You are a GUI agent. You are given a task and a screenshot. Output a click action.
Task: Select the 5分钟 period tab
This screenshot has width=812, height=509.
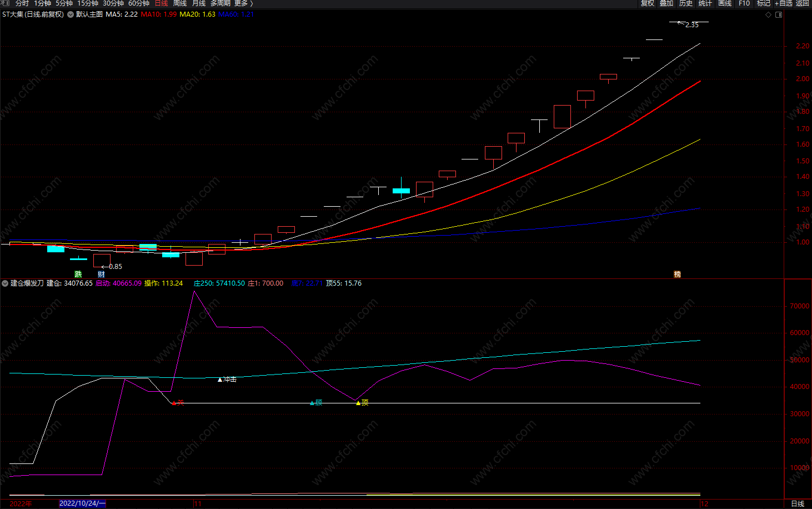coord(64,3)
